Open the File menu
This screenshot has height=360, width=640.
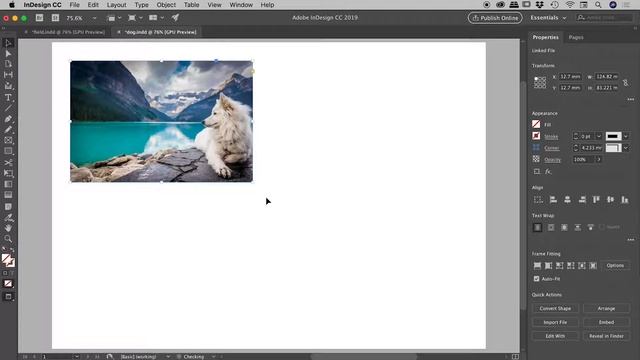tap(74, 5)
